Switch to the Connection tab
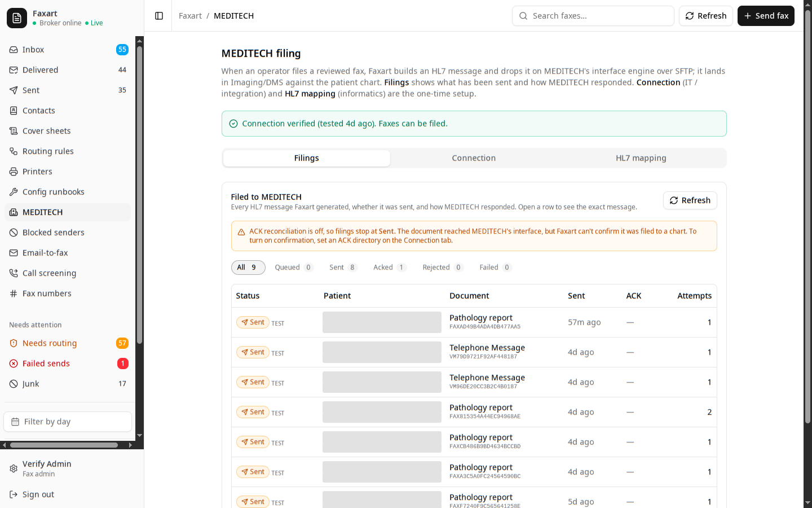Viewport: 812px width, 508px height. coord(474,158)
